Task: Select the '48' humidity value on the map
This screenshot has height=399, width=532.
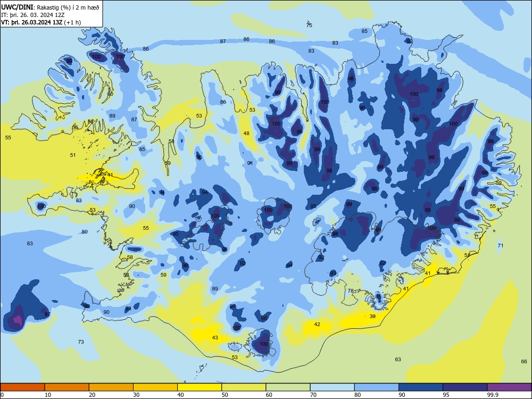Action: coord(246,134)
